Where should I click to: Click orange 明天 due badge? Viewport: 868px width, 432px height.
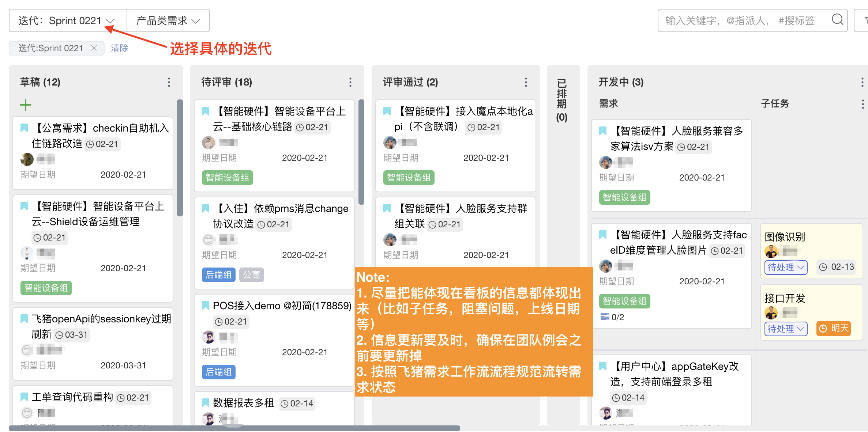click(834, 329)
